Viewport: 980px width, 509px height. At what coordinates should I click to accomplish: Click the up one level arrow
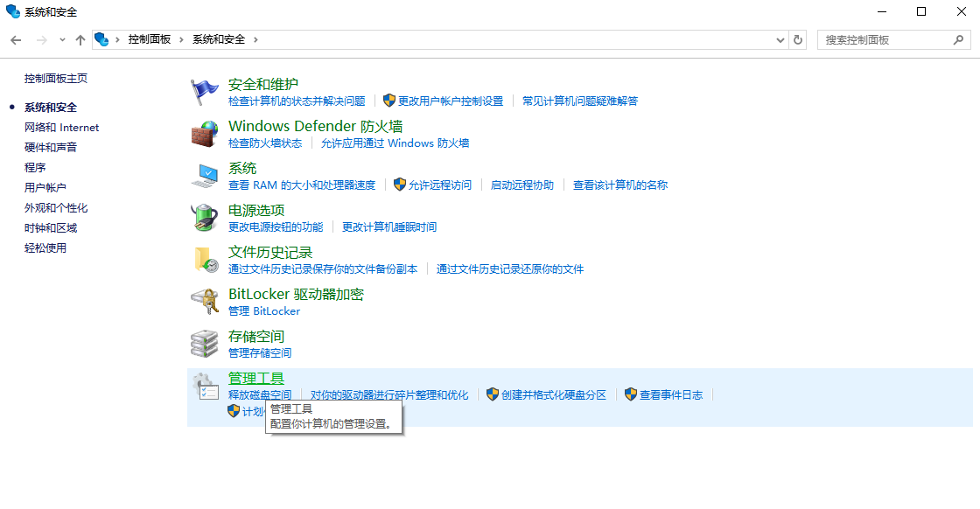80,40
